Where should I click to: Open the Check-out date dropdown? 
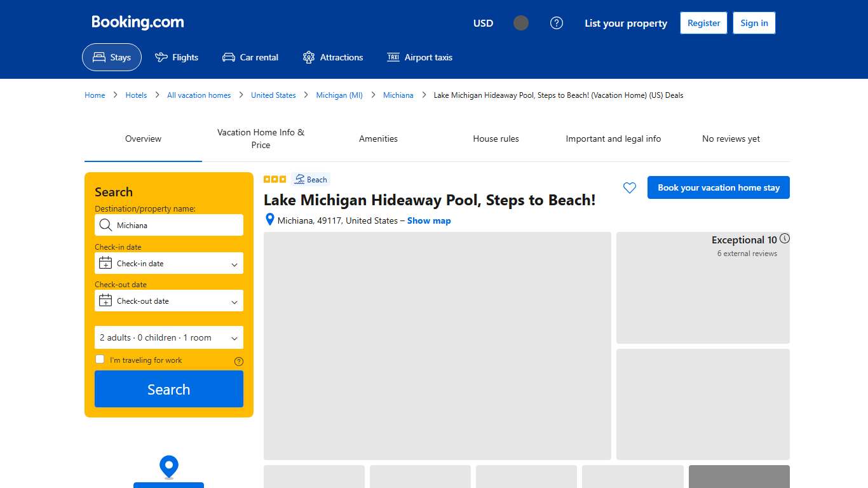(168, 301)
